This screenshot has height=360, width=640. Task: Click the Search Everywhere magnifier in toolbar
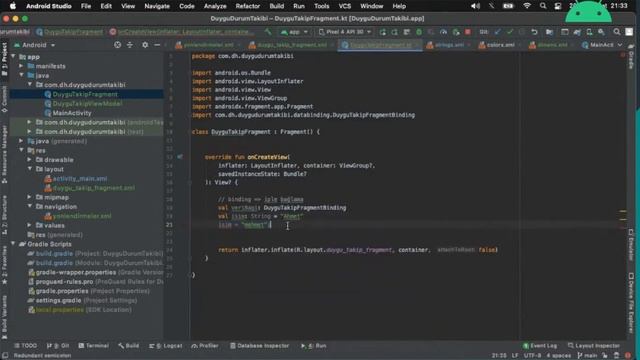coord(616,32)
